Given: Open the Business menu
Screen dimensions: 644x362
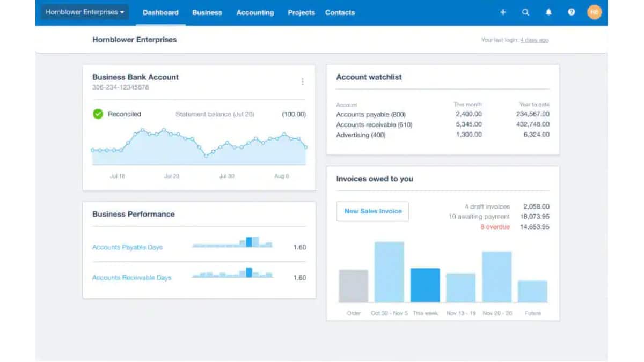Looking at the screenshot, I should tap(207, 12).
